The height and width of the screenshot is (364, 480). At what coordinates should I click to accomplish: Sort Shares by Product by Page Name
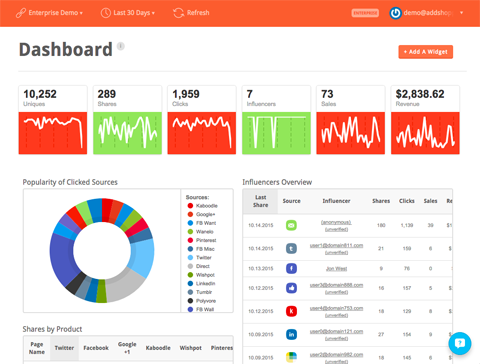coord(37,348)
